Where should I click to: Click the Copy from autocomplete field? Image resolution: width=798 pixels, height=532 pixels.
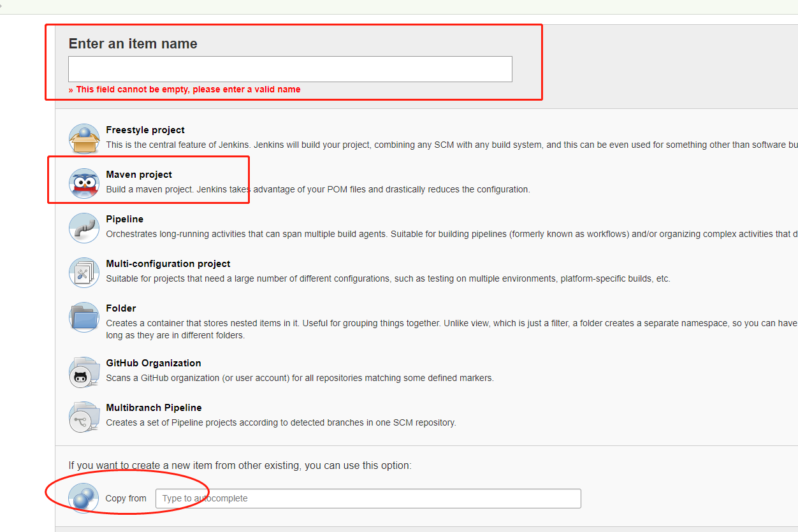click(x=368, y=498)
